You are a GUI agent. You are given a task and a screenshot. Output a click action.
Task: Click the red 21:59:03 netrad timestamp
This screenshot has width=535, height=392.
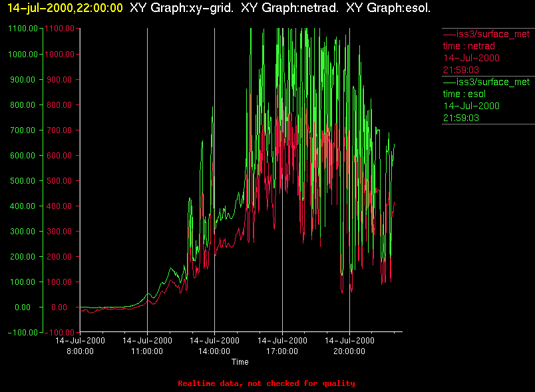tap(461, 70)
